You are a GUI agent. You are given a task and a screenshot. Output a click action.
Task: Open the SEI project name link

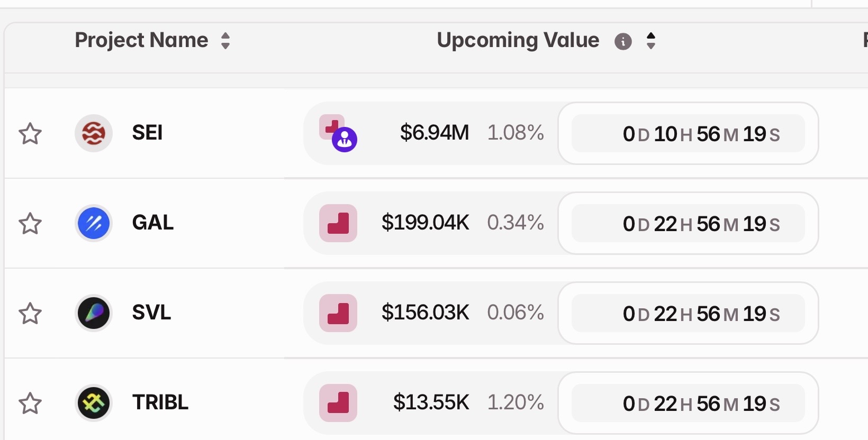[147, 133]
